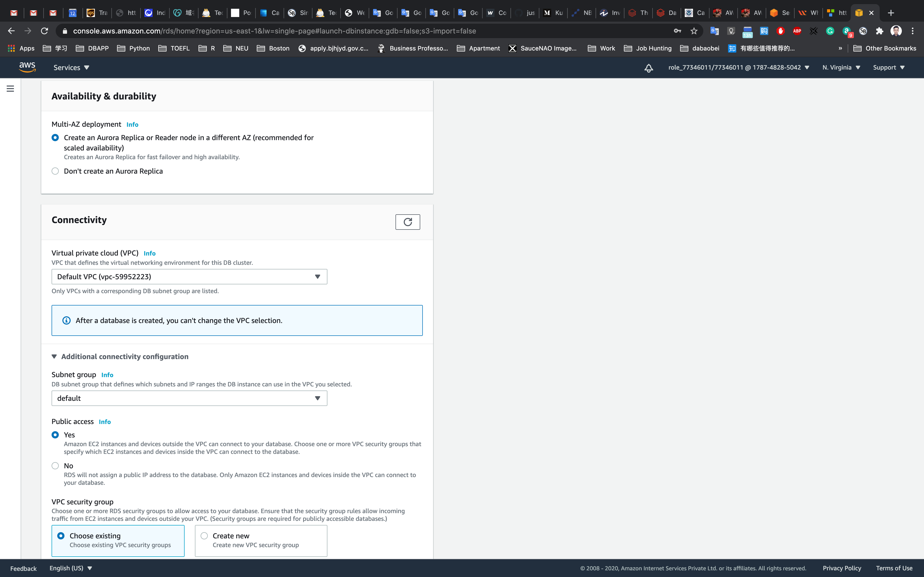Click the browser address bar URL
The height and width of the screenshot is (577, 924).
(x=274, y=31)
